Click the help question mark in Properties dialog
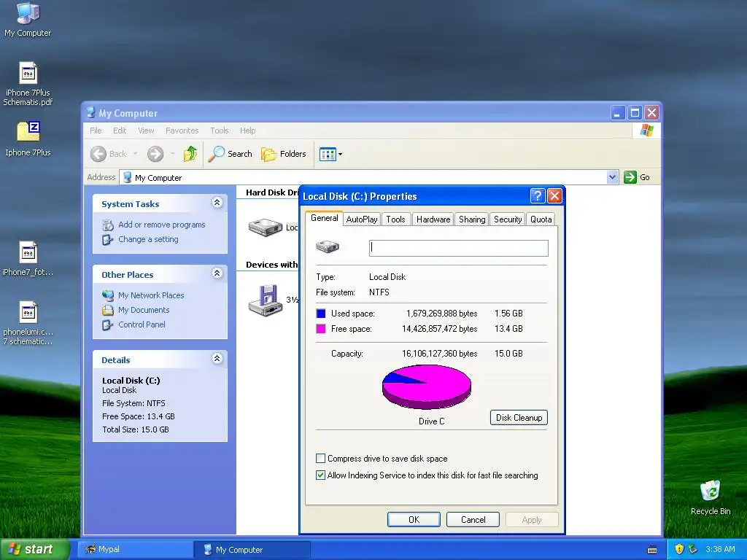The width and height of the screenshot is (747, 560). pos(538,195)
